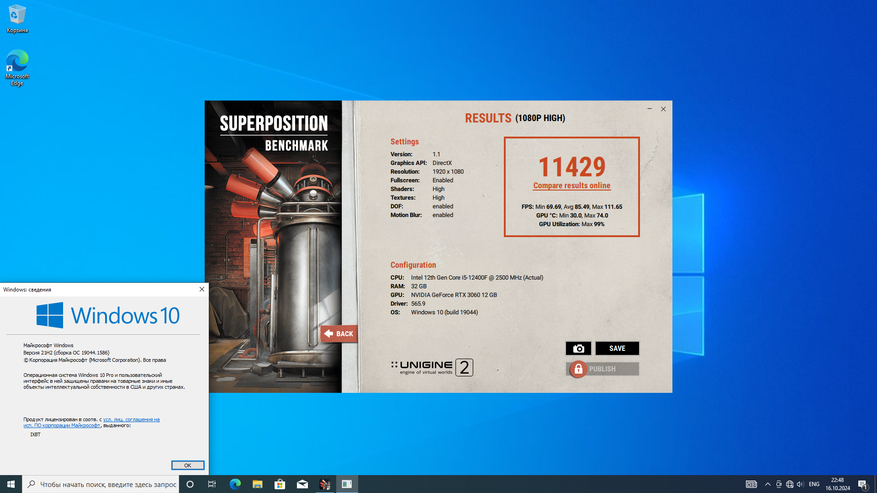Click the locked PUBLISH button

tap(602, 369)
